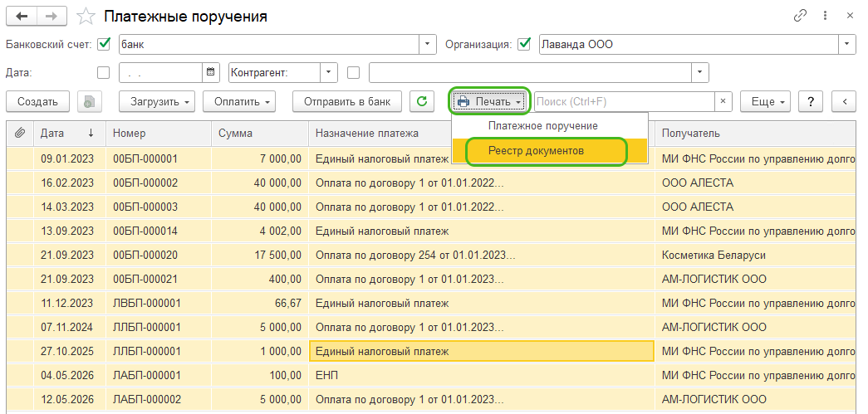The width and height of the screenshot is (868, 414).
Task: Click the empty counterparty value field
Action: tap(530, 72)
